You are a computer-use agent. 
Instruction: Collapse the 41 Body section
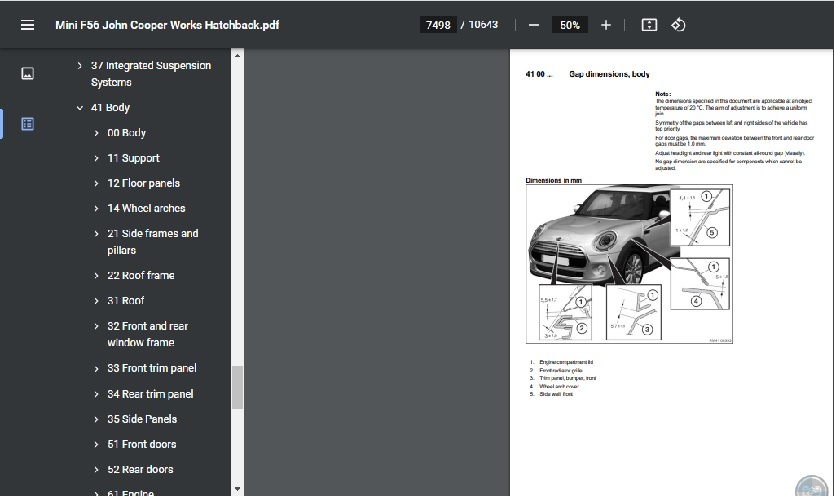[x=79, y=107]
